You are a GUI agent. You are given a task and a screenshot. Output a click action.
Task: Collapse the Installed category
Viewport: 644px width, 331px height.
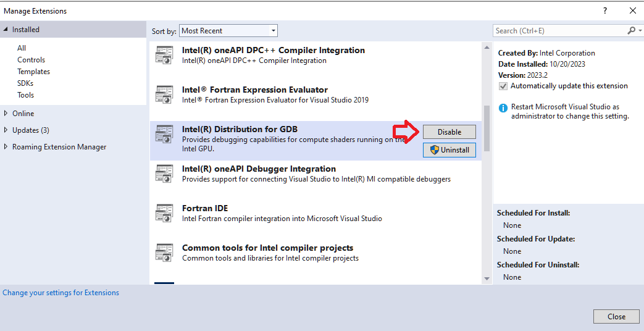[x=6, y=30]
